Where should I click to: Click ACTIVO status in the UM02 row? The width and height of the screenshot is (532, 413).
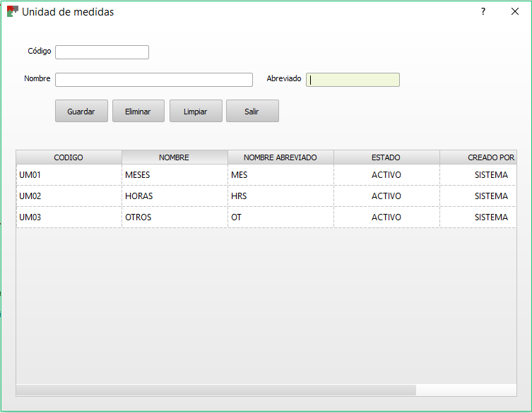click(386, 196)
